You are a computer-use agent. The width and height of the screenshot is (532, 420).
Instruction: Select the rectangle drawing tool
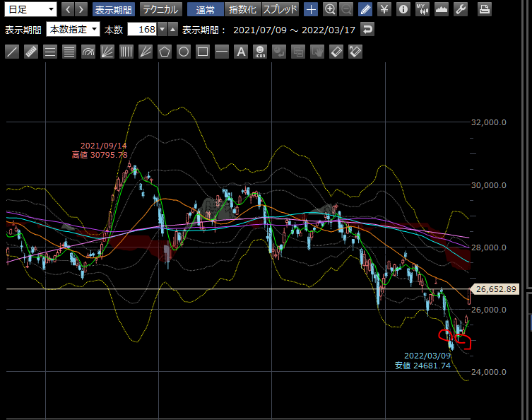click(203, 52)
